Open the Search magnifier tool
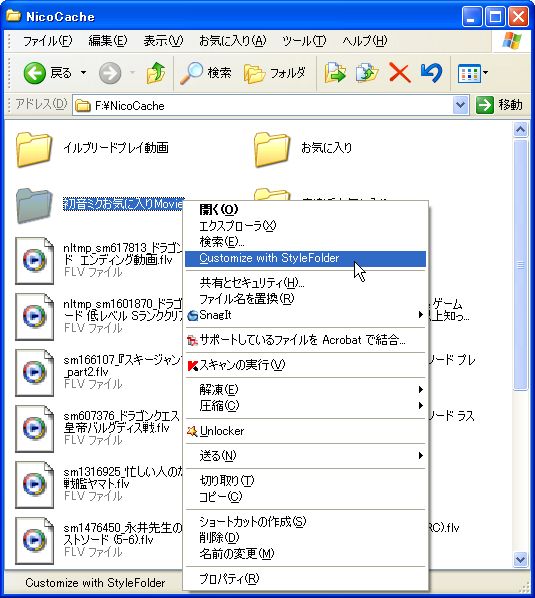Image resolution: width=535 pixels, height=598 pixels. point(206,72)
